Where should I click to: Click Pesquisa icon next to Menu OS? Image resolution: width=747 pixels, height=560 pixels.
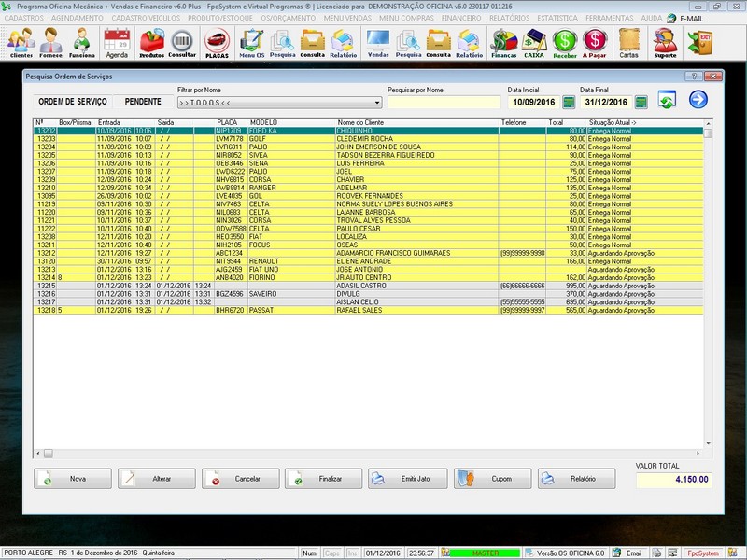[x=283, y=43]
